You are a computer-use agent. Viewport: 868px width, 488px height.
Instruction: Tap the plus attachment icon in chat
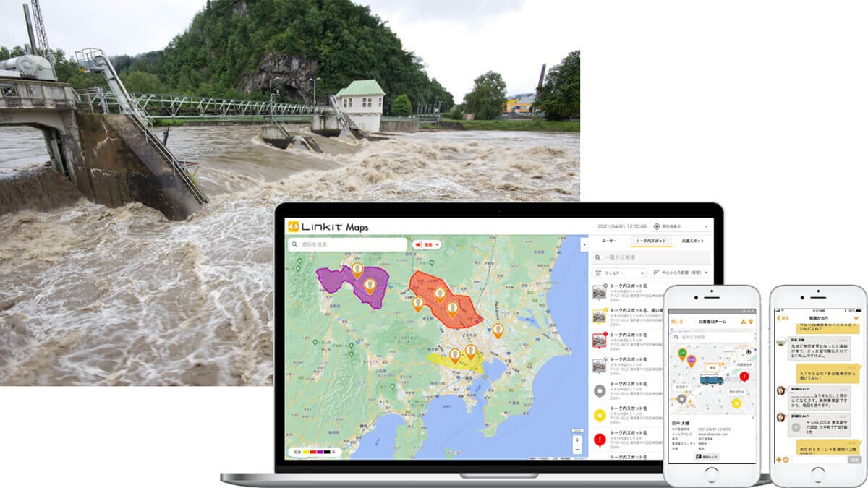(x=778, y=459)
